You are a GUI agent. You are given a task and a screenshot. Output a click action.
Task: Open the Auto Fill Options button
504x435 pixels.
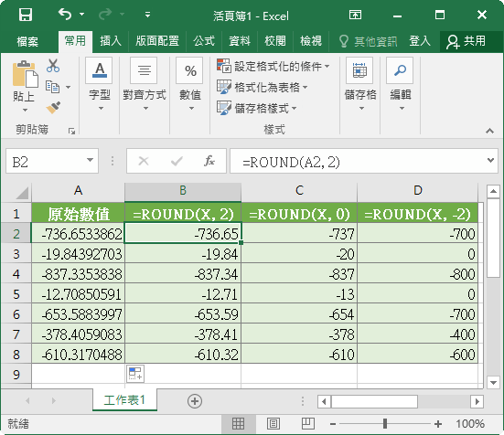click(135, 374)
